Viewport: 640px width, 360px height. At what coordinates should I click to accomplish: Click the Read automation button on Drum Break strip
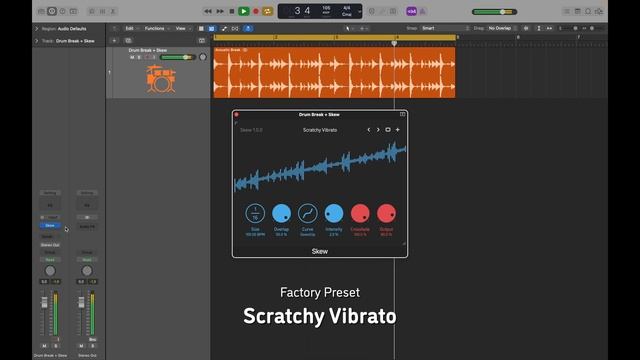(x=50, y=260)
